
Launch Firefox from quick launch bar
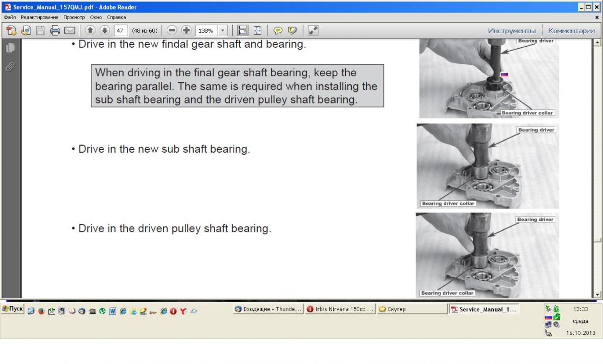(x=41, y=311)
